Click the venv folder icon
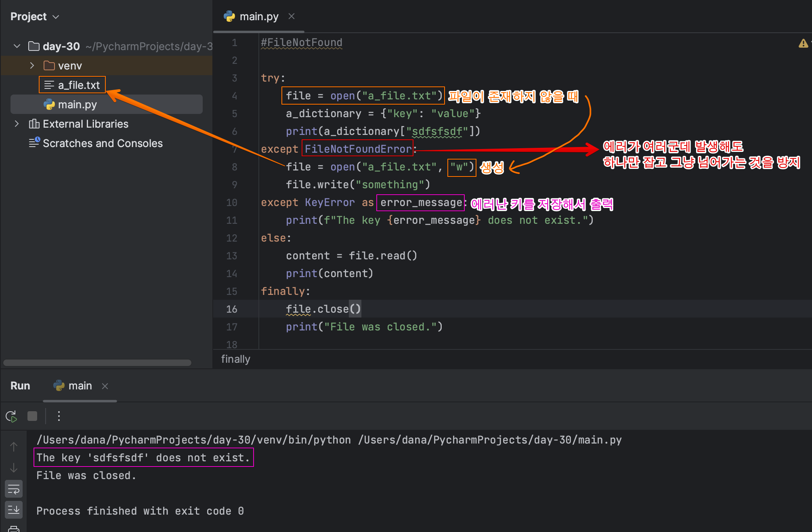Screen dimensions: 812x532 tap(49, 65)
